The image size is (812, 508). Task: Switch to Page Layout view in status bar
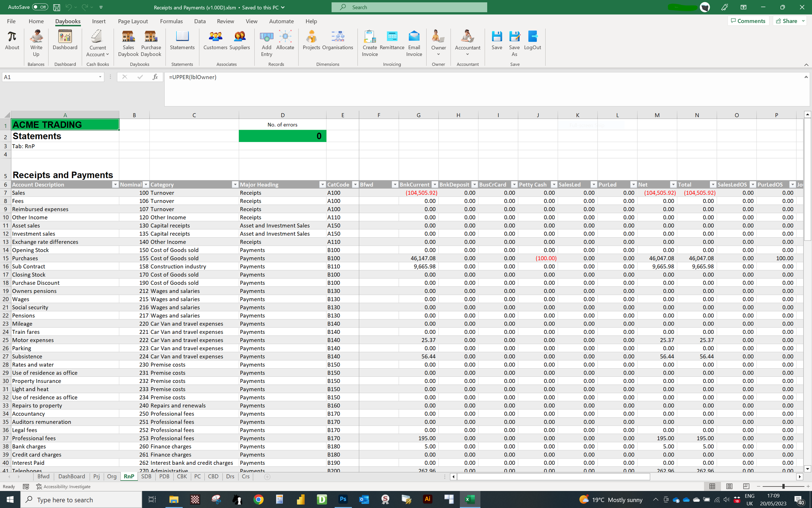(x=729, y=486)
